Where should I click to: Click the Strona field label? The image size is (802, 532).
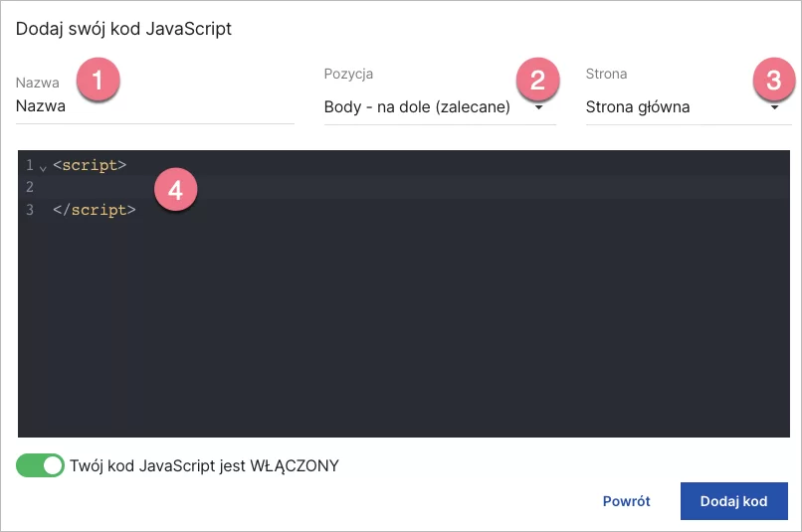(606, 74)
